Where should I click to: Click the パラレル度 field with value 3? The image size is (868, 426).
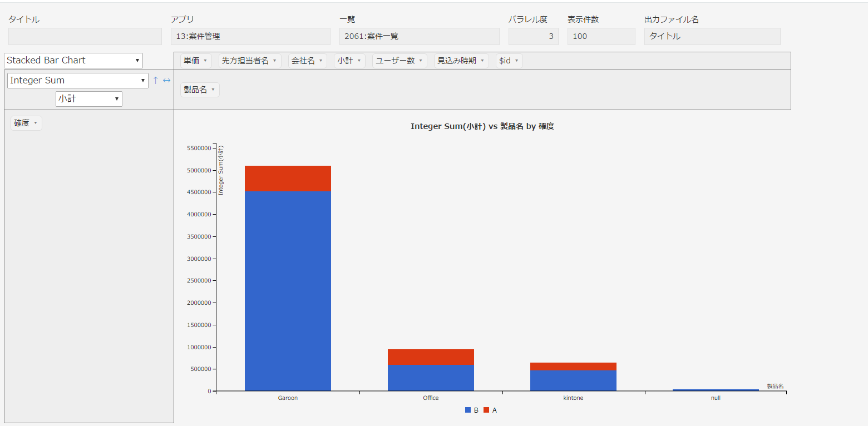pyautogui.click(x=534, y=37)
